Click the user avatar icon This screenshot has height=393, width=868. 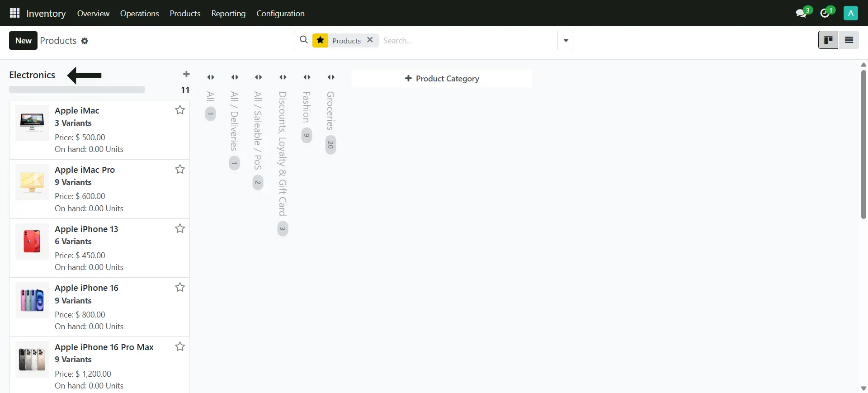click(x=850, y=13)
